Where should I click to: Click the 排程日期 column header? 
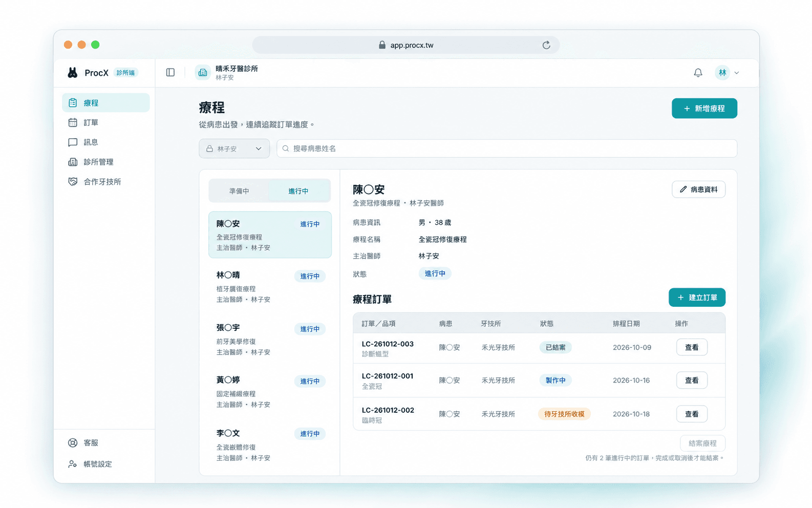tap(626, 324)
